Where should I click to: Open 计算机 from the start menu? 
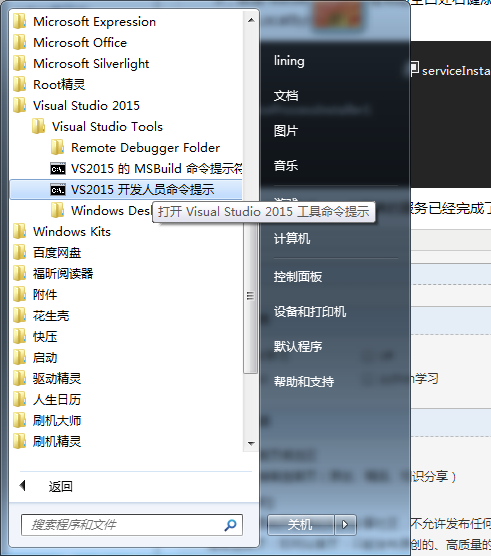tap(292, 239)
